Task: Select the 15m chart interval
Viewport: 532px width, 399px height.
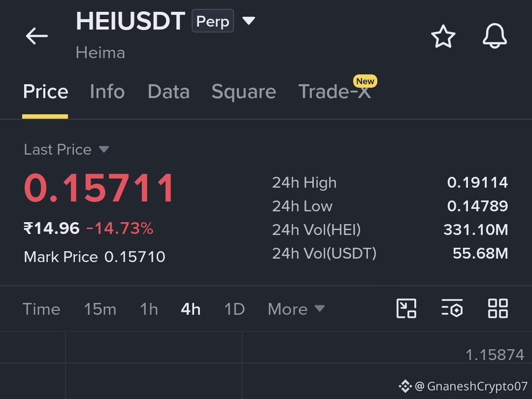Action: [x=100, y=309]
